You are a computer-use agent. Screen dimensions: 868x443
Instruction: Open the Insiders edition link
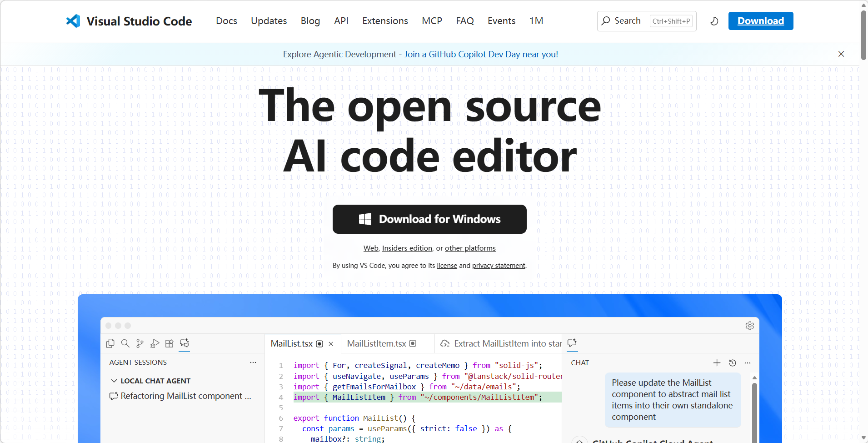click(407, 248)
